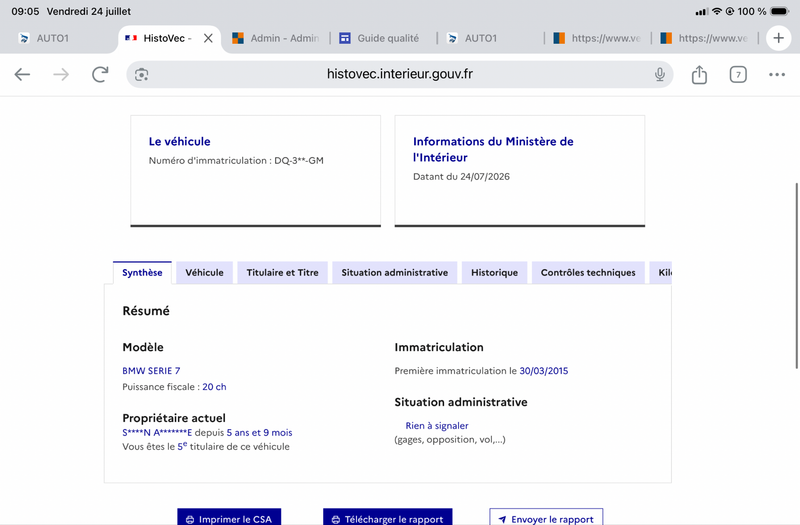Image resolution: width=800 pixels, height=525 pixels.
Task: Switch to the first https://www.ve tab
Action: click(x=597, y=38)
